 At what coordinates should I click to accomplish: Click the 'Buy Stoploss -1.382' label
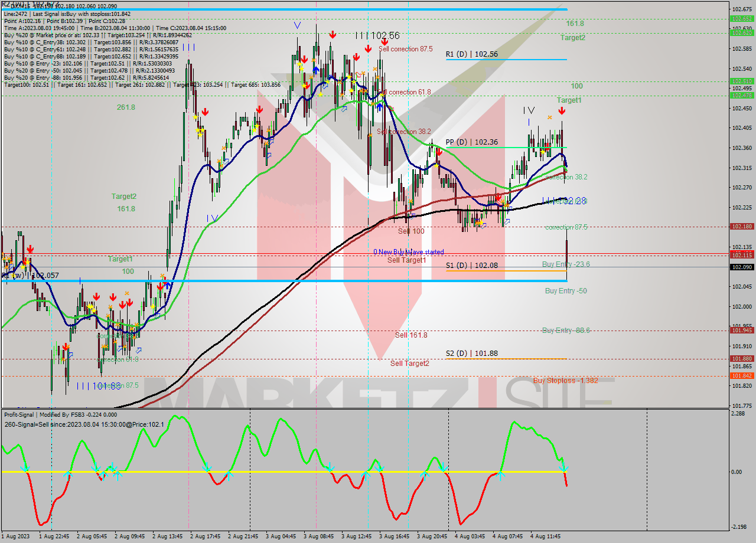pos(565,381)
